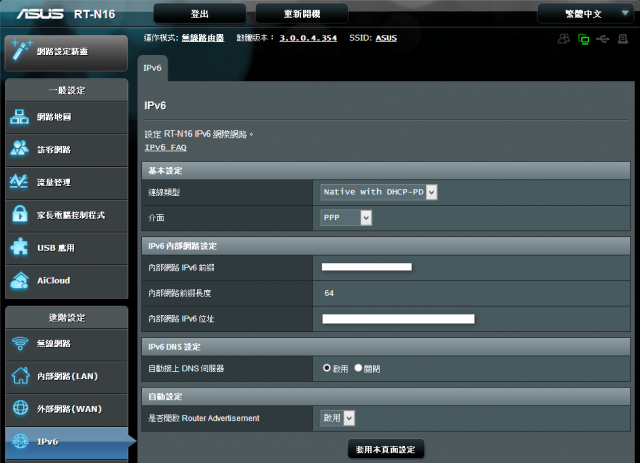
Task: Open 無線網路 wireless menu item
Action: pyautogui.click(x=67, y=344)
